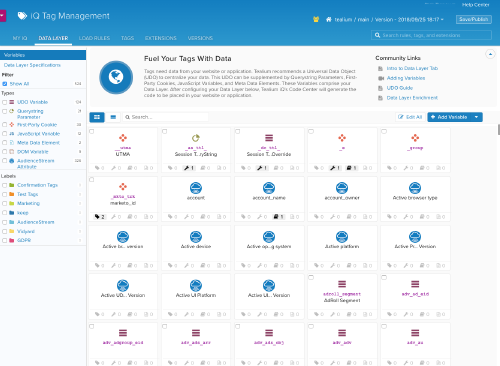Viewport: 500px width, 366px height.
Task: Open the Extensions tab
Action: pos(161,38)
